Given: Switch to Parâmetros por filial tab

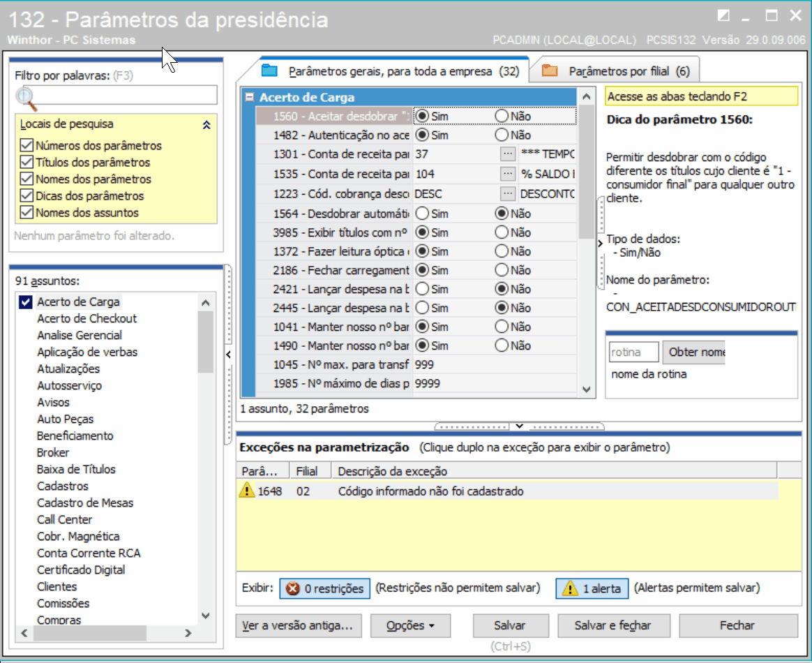Looking at the screenshot, I should (616, 71).
